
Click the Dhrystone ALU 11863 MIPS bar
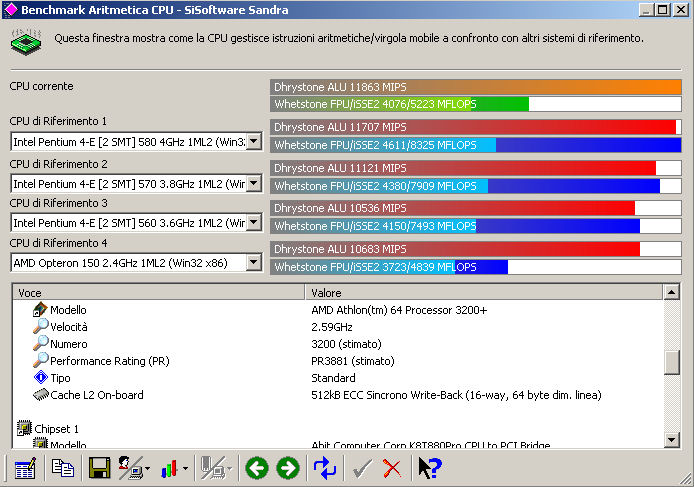475,87
